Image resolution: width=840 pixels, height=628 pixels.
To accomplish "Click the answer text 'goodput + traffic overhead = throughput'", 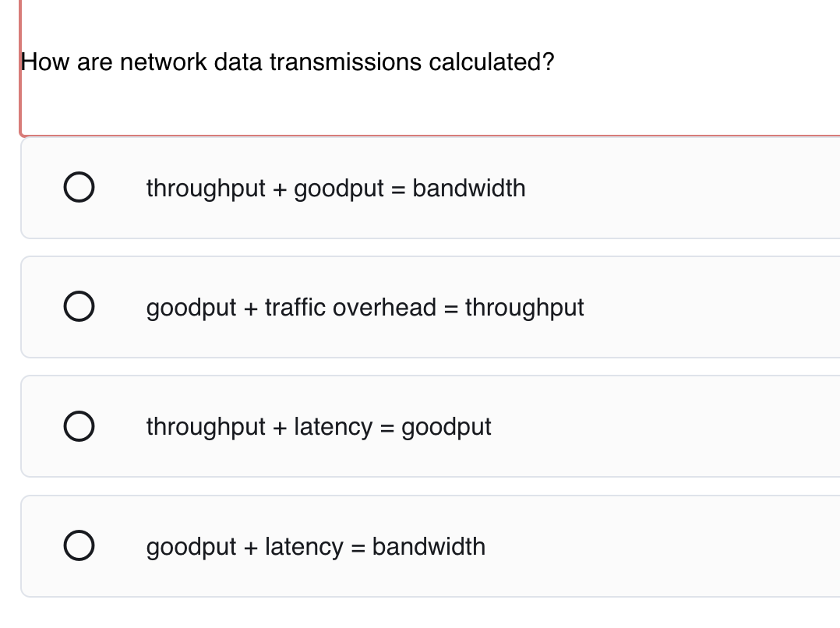I will pos(364,306).
